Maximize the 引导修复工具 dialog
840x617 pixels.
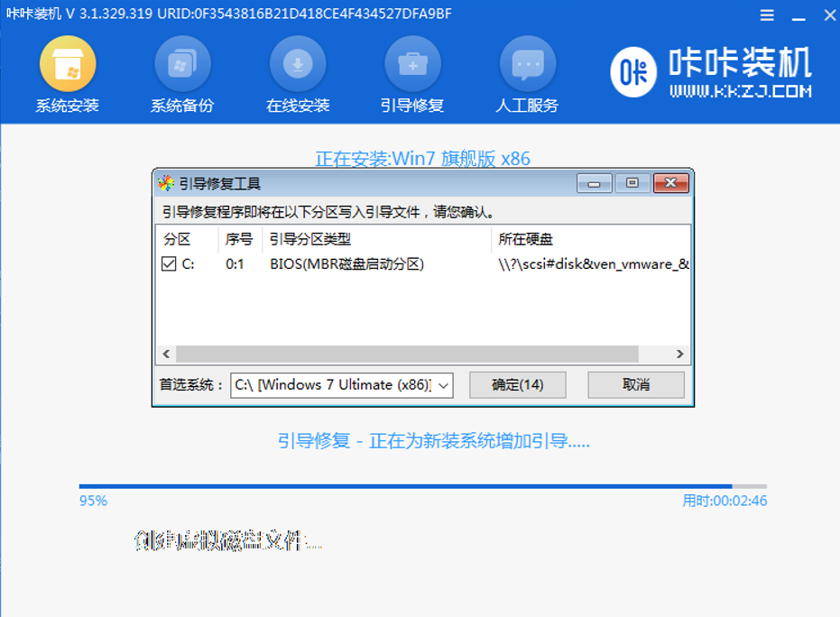pyautogui.click(x=632, y=183)
